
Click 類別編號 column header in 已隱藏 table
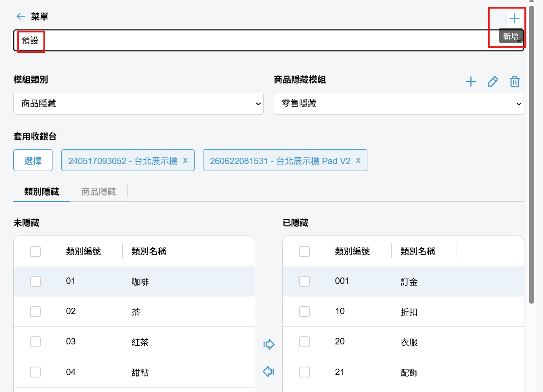352,251
